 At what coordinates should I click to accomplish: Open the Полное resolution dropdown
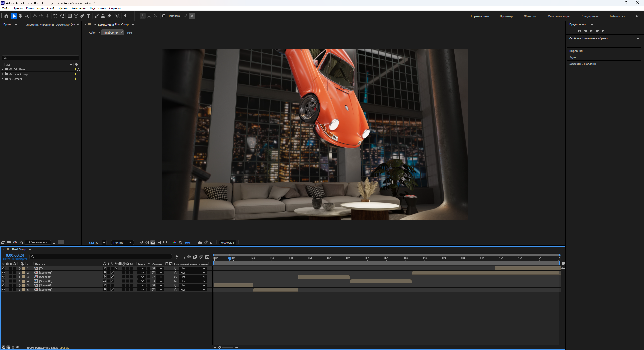point(122,242)
